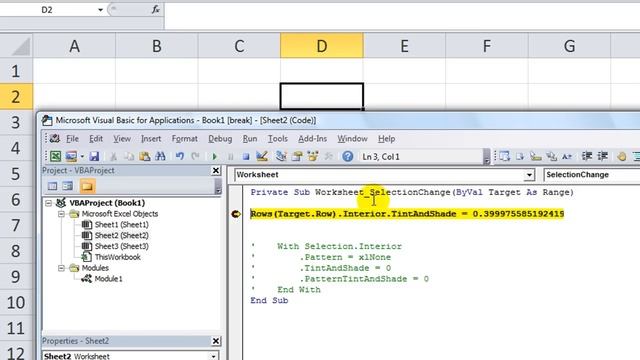This screenshot has height=360, width=640.
Task: Open the Edit menu
Action: 96,139
